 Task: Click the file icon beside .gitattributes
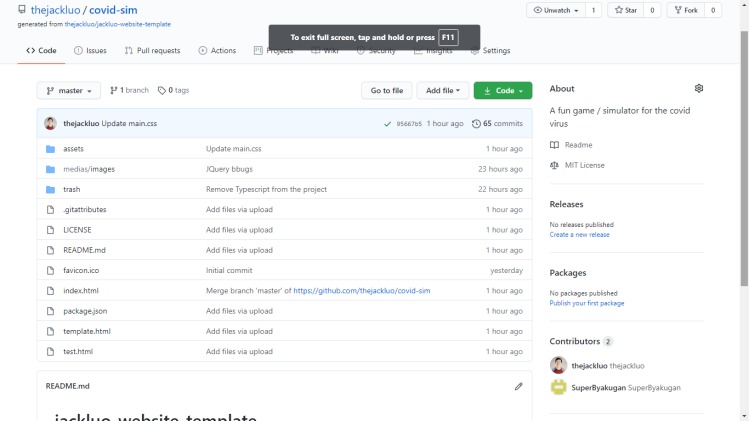(x=50, y=209)
